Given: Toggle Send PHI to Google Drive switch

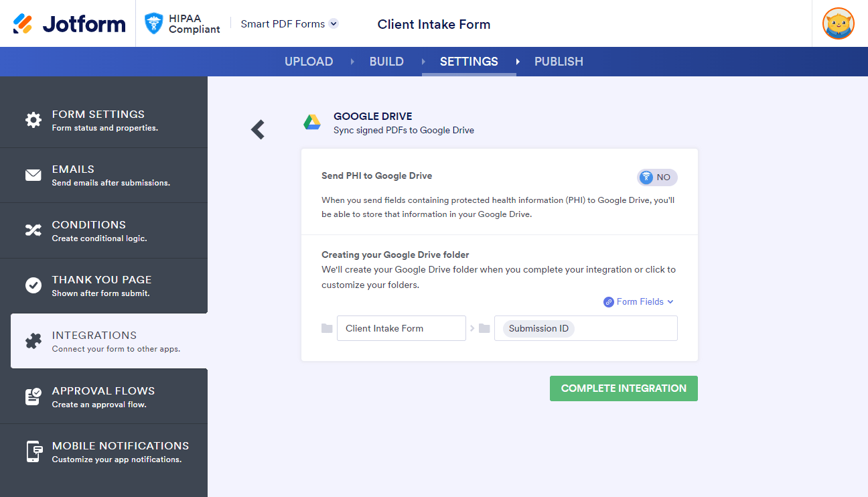Looking at the screenshot, I should click(x=657, y=177).
